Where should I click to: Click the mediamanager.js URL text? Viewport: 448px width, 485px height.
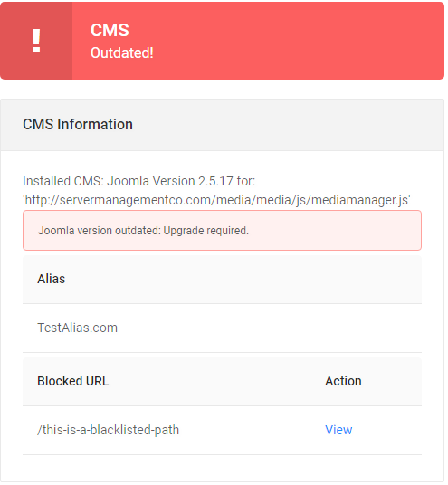coord(216,200)
